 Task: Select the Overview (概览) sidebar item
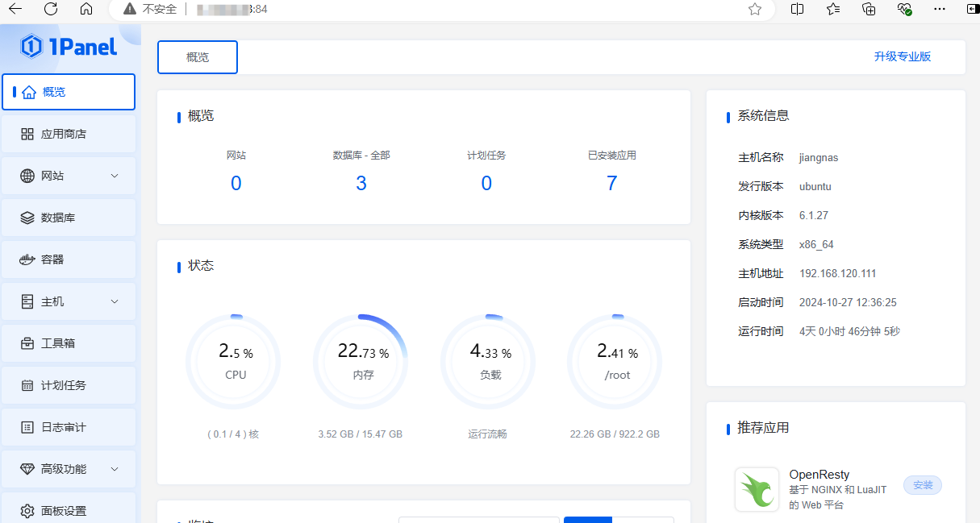point(69,92)
